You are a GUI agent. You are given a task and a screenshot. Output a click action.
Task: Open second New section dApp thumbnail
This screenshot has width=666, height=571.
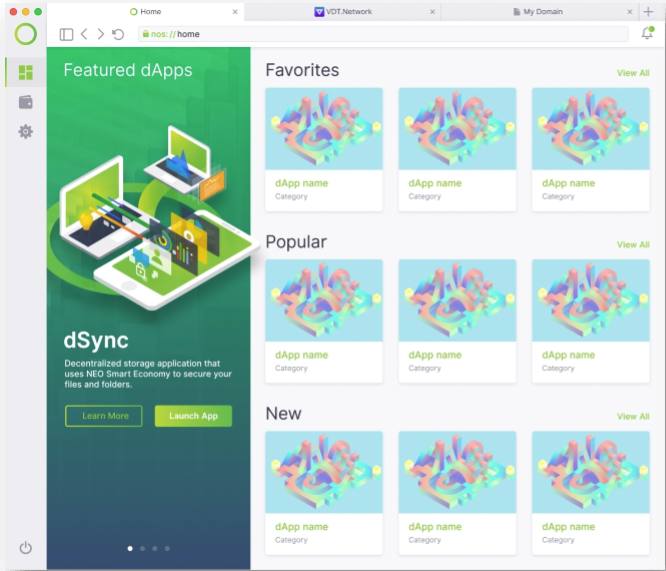pyautogui.click(x=457, y=472)
